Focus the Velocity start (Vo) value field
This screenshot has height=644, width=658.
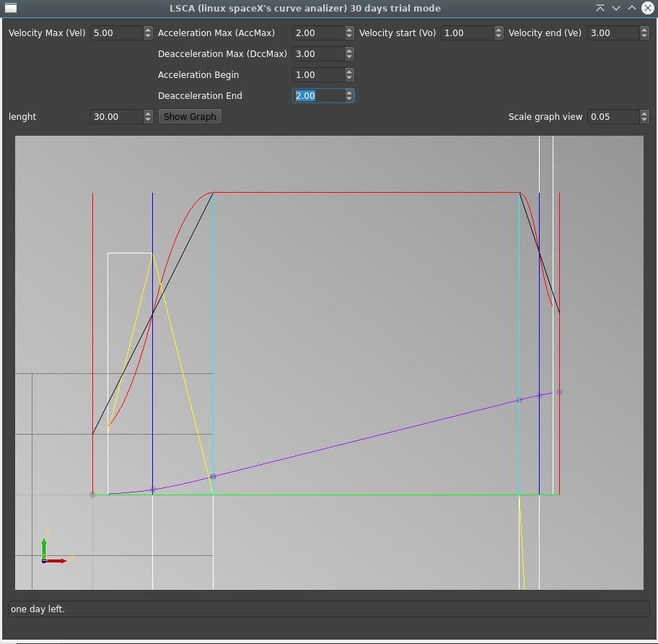(x=468, y=32)
